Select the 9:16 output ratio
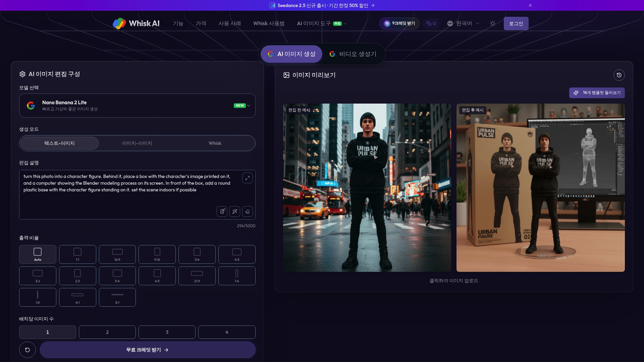Viewport: 644px width, 362px height. tap(157, 254)
